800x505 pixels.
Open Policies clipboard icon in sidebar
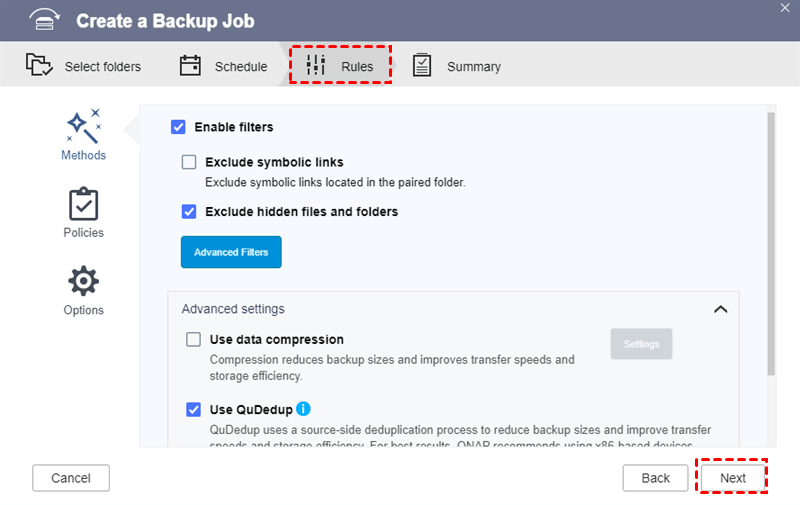84,204
